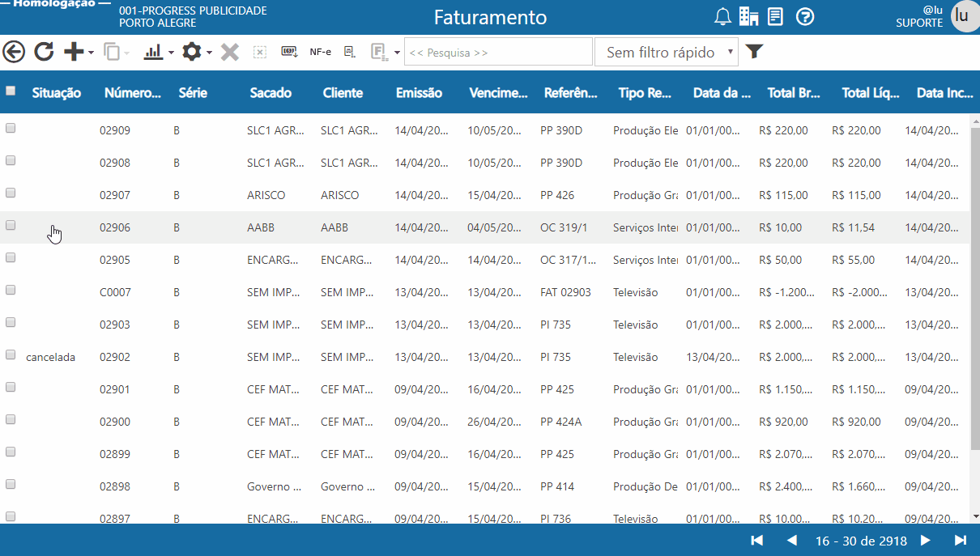Click the 'R$ 920,00' Total Bruto cell
This screenshot has height=556, width=980.
click(783, 422)
